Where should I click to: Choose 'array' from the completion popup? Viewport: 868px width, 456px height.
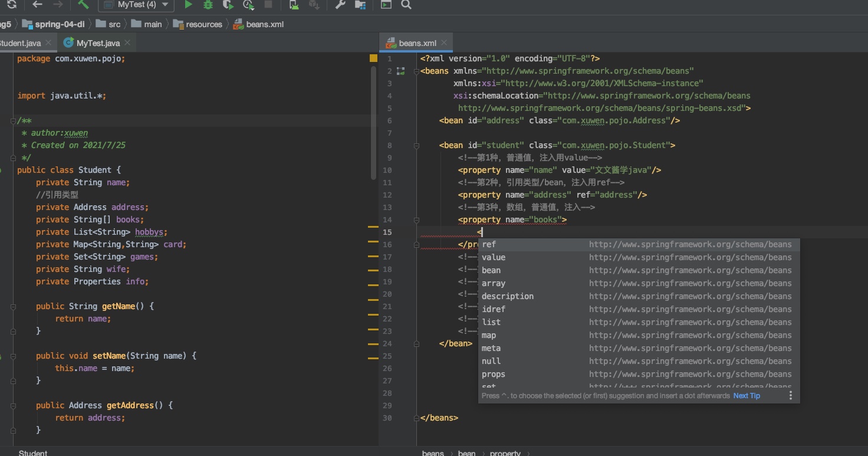coord(494,283)
